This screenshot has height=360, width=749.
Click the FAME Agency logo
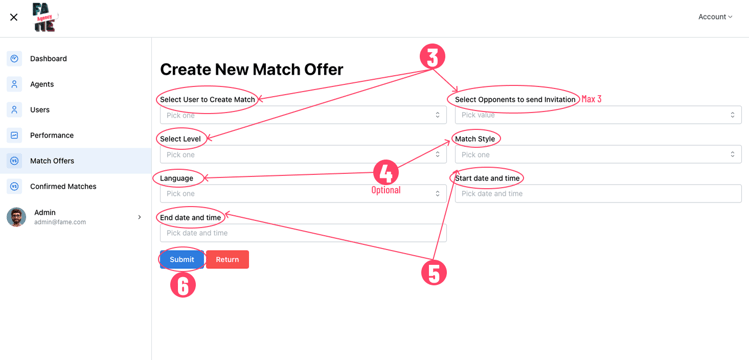pos(44,17)
